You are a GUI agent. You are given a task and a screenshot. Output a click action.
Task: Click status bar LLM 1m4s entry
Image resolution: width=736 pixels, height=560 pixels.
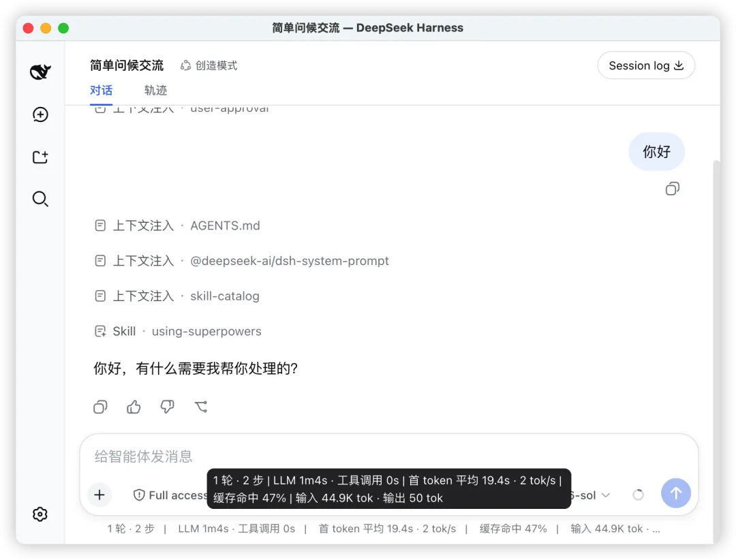(203, 529)
